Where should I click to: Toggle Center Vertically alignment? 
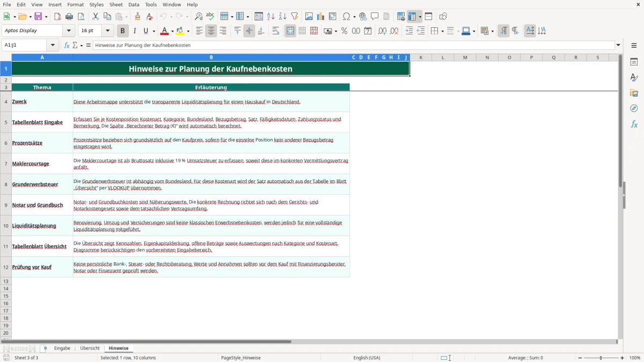[249, 31]
